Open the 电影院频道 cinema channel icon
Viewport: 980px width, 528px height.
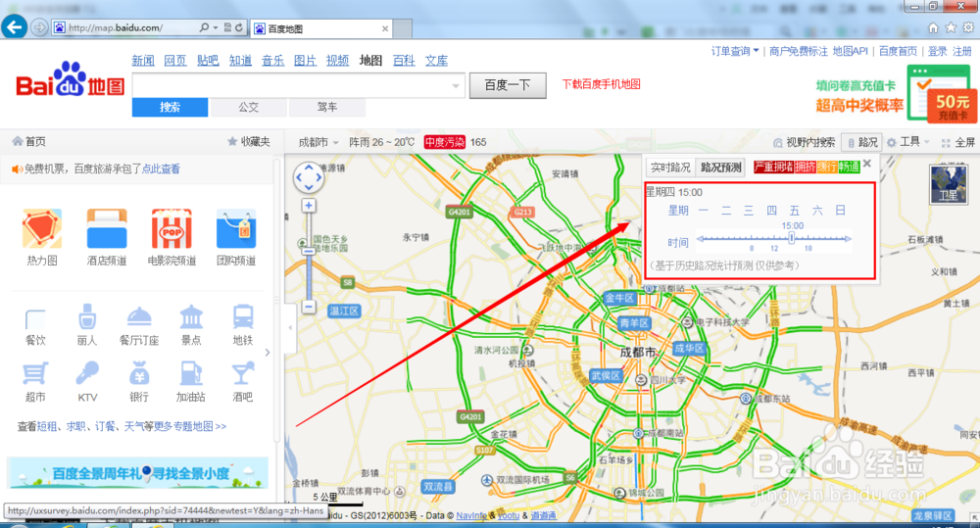click(171, 228)
